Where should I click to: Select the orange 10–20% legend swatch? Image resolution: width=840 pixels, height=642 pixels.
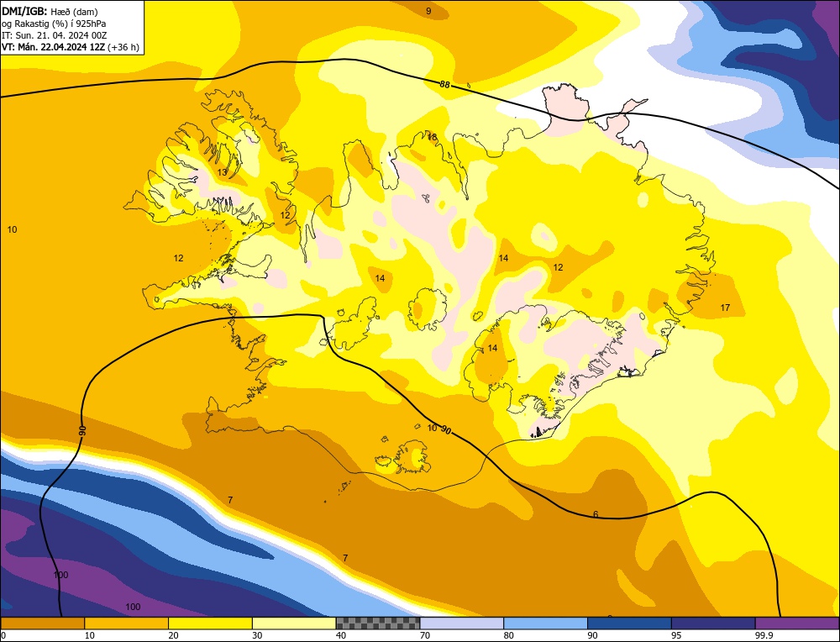click(x=127, y=624)
